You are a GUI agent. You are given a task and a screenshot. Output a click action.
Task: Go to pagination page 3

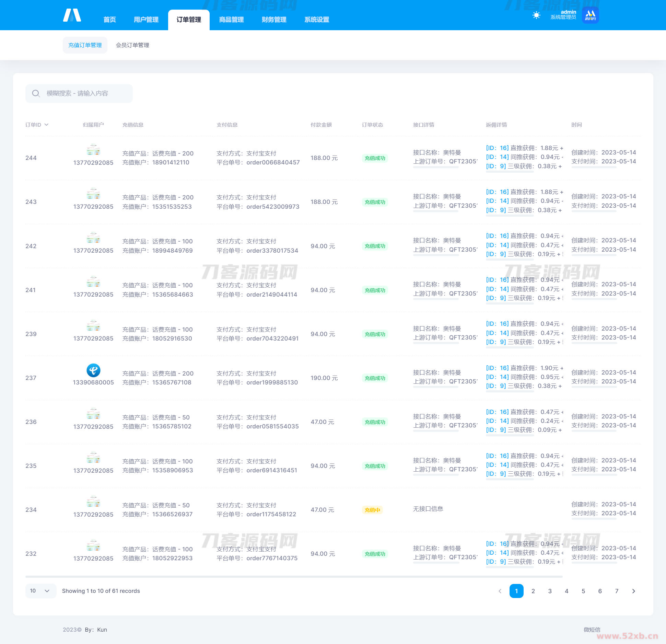click(x=550, y=591)
